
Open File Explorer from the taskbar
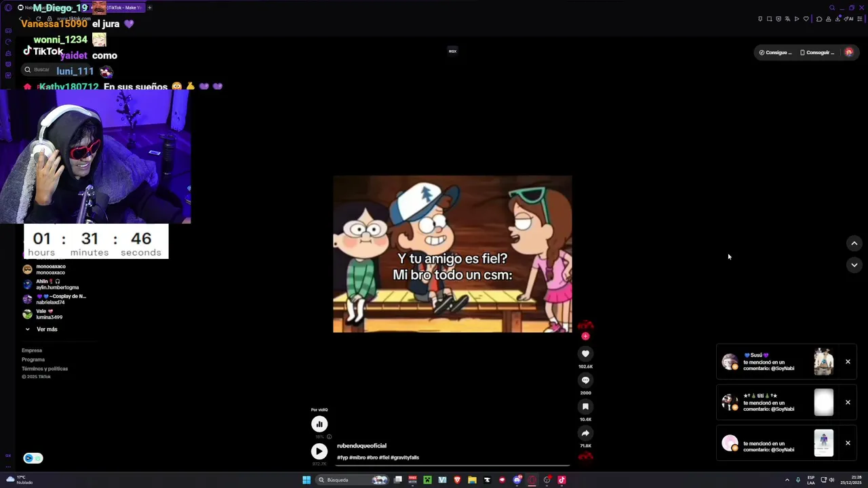[x=472, y=480]
